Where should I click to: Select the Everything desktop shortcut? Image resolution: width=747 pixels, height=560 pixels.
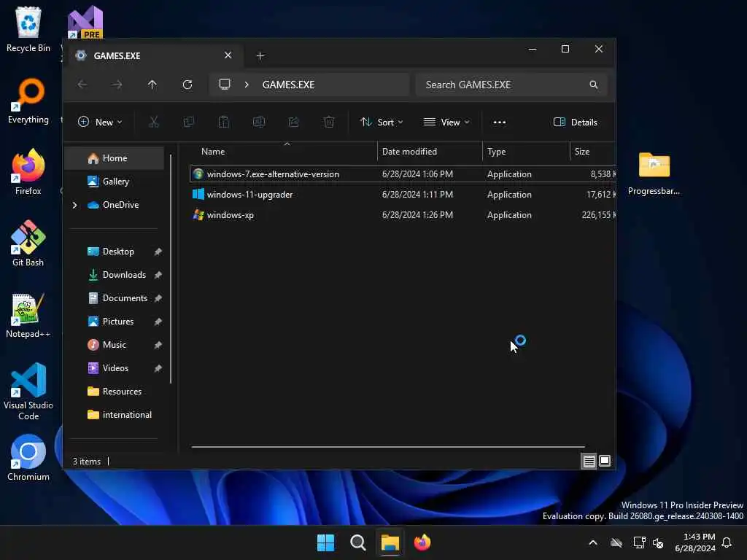coord(28,101)
